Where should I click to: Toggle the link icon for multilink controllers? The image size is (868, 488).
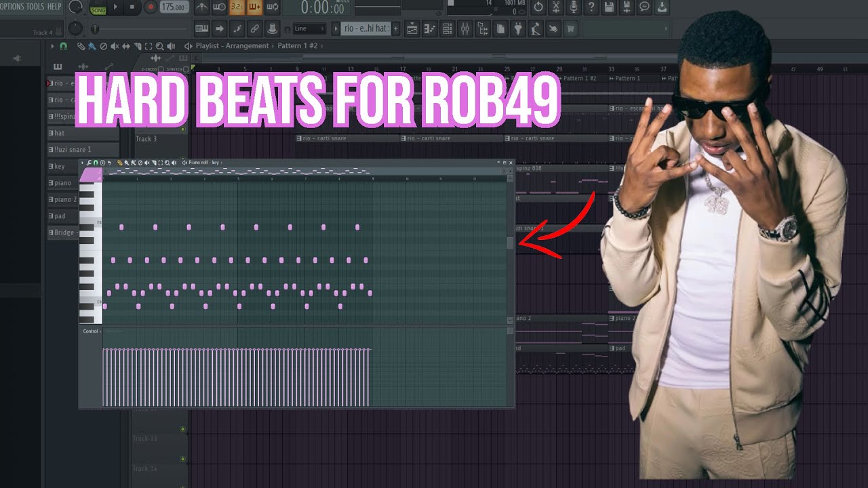(x=254, y=28)
